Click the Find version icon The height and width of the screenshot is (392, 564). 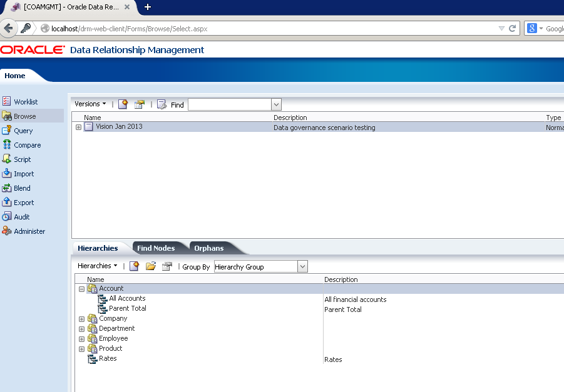[162, 104]
